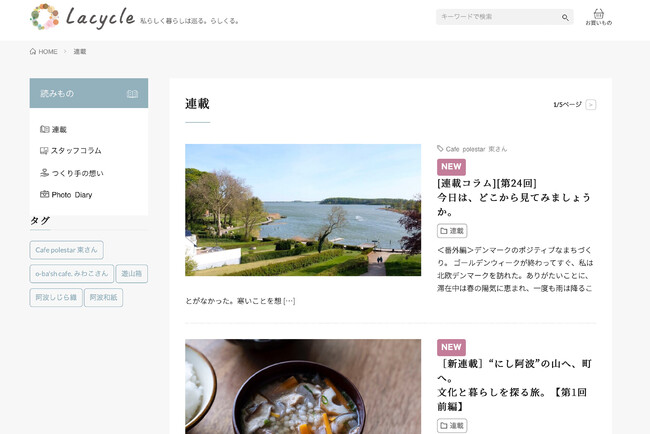Select the o-ba'sh cafe. みわこさん tag

pyautogui.click(x=71, y=273)
